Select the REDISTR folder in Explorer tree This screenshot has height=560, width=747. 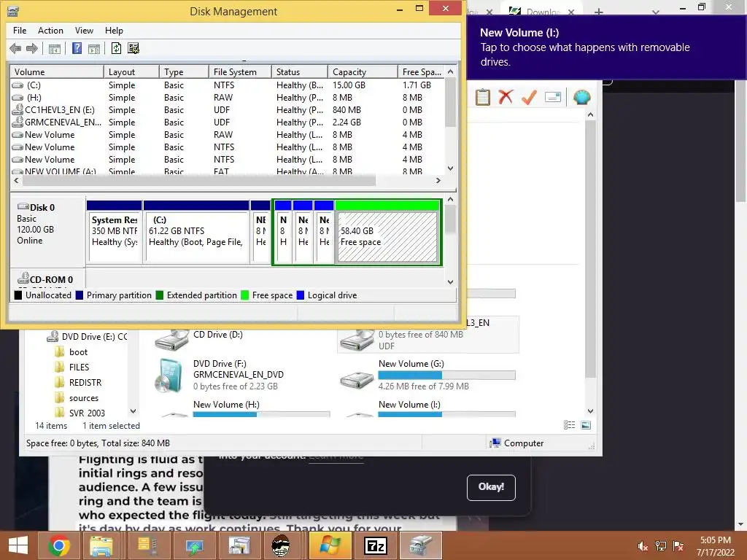pyautogui.click(x=85, y=382)
